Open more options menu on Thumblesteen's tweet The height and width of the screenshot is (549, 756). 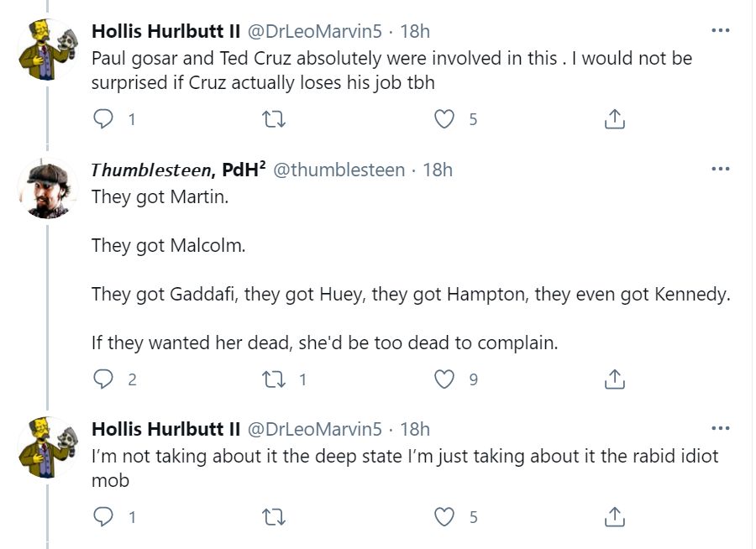click(720, 169)
